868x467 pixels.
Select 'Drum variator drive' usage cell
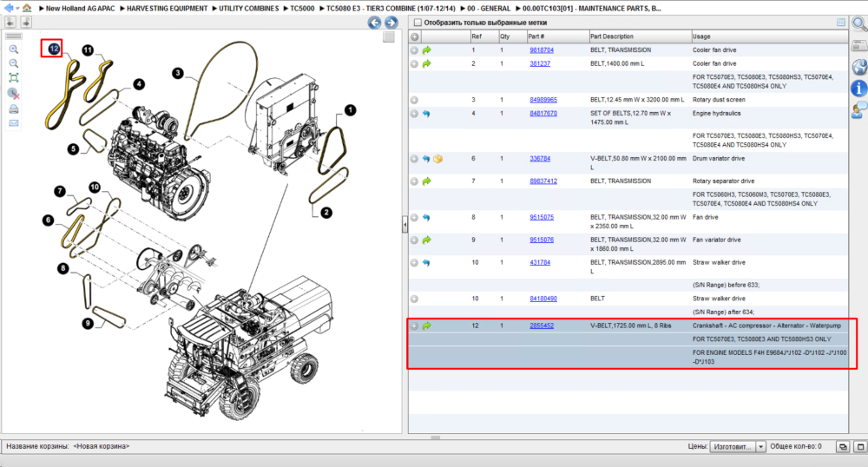click(x=719, y=159)
